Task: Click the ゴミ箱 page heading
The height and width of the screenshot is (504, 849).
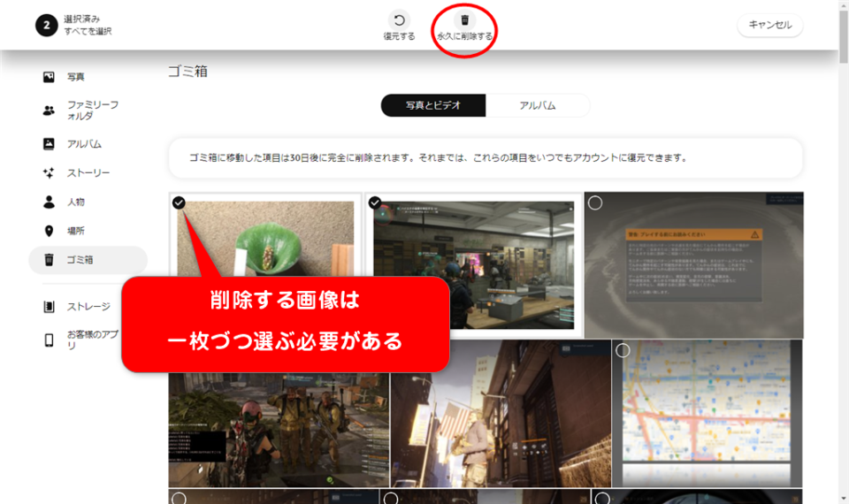Action: click(187, 72)
